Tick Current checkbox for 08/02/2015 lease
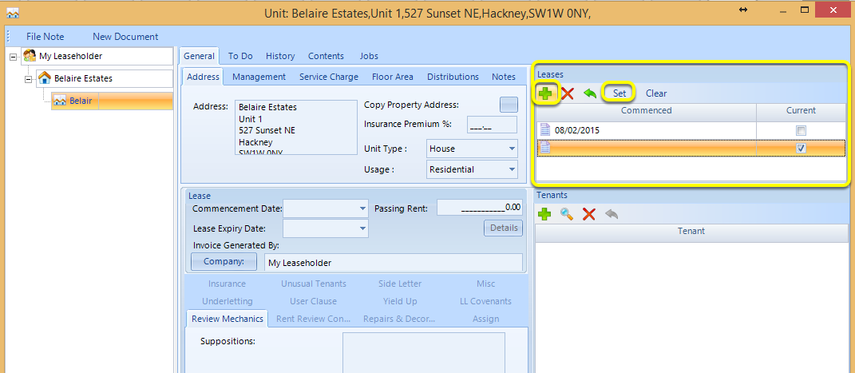This screenshot has height=373, width=855. [800, 131]
